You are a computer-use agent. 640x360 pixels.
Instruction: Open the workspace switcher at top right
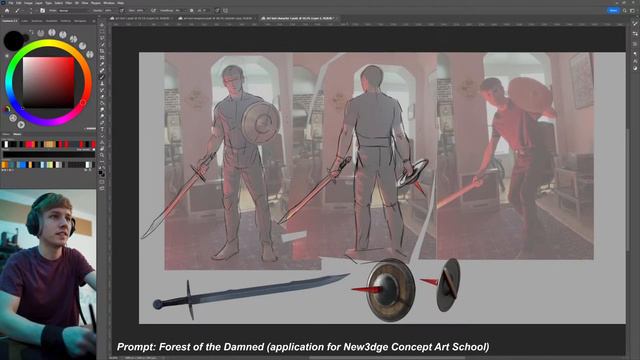click(632, 11)
